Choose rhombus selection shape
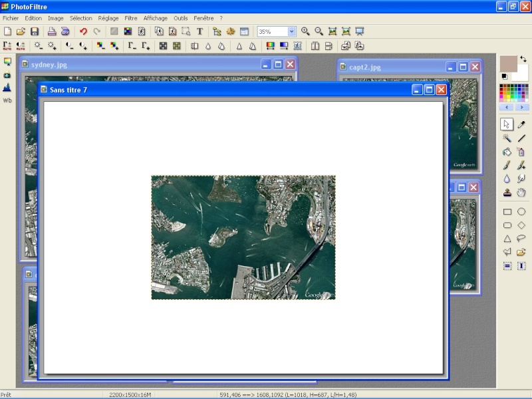The image size is (532, 399). (521, 225)
